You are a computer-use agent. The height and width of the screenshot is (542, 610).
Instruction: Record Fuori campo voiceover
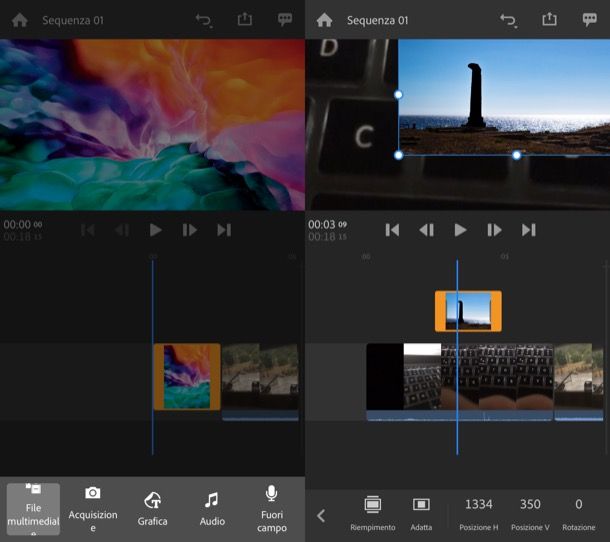click(272, 509)
